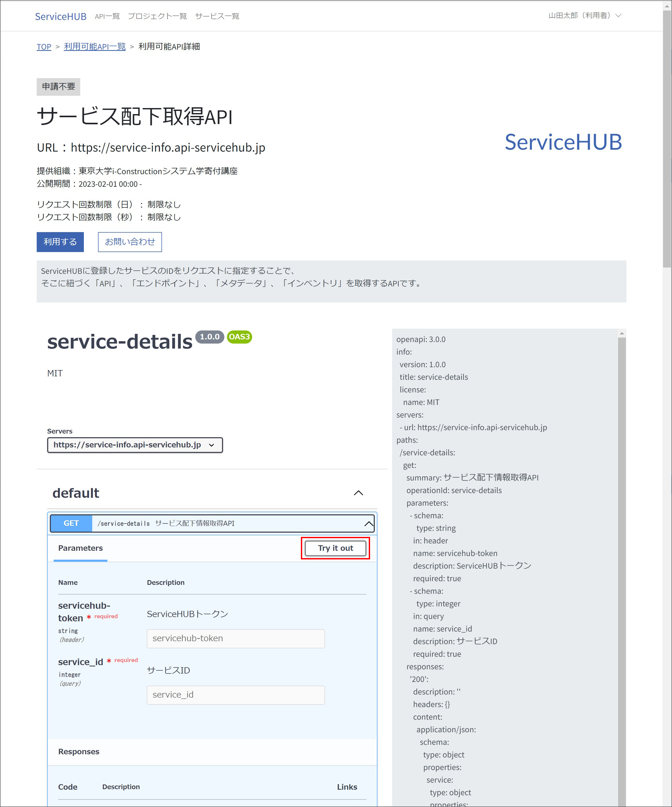Click the 利用する button
Viewport: 672px width, 807px height.
coord(60,242)
